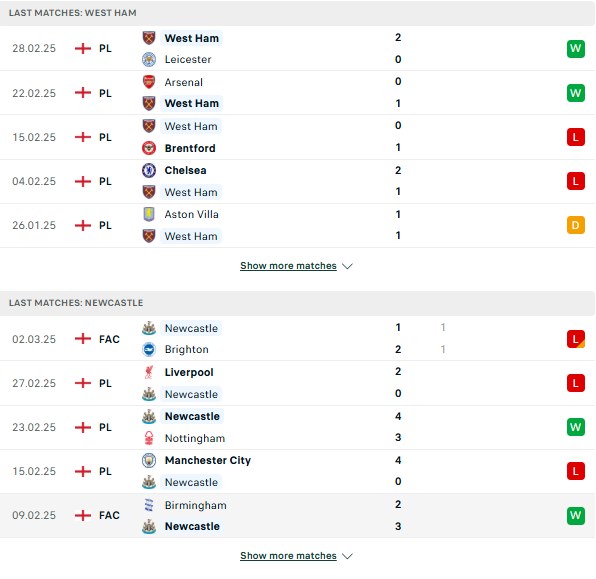Click the Aston Villa club crest icon
The width and height of the screenshot is (596, 579).
coord(149,214)
